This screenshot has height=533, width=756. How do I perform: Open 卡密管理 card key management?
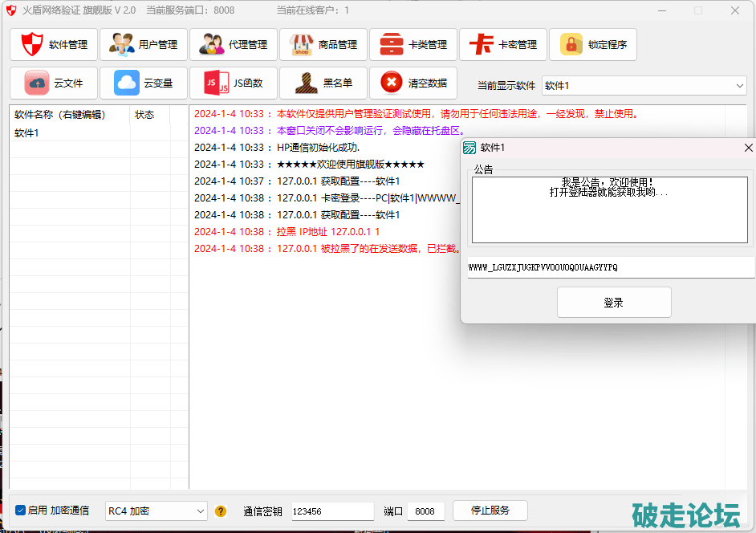point(503,45)
